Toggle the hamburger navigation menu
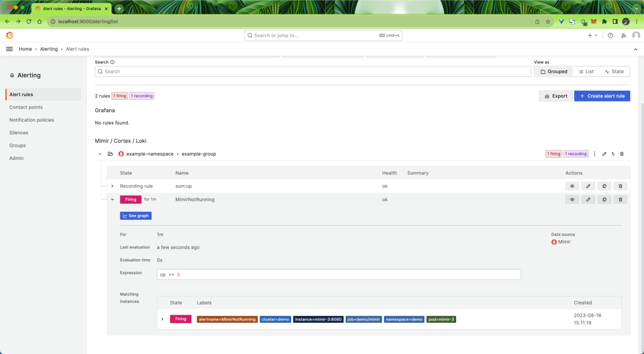Screen dimensions: 644x354 click(10, 49)
